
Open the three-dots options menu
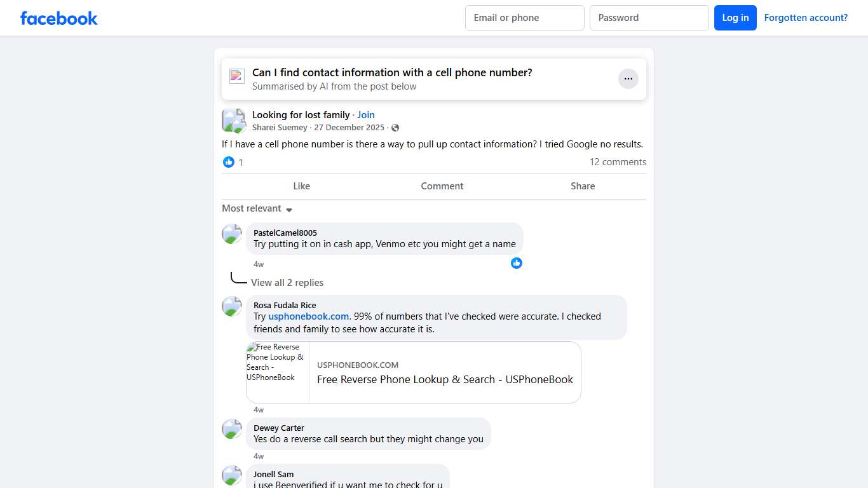coord(628,79)
